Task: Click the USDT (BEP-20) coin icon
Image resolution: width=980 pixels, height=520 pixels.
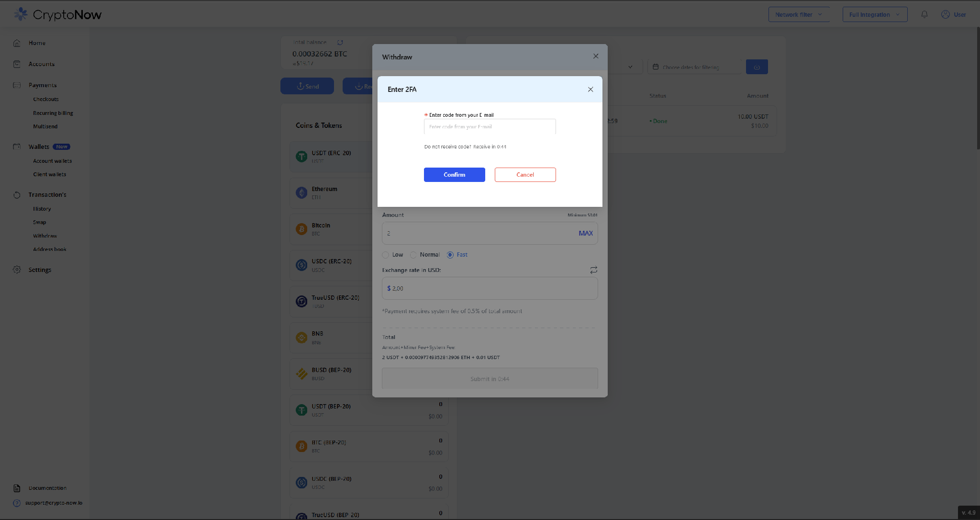Action: coord(301,410)
